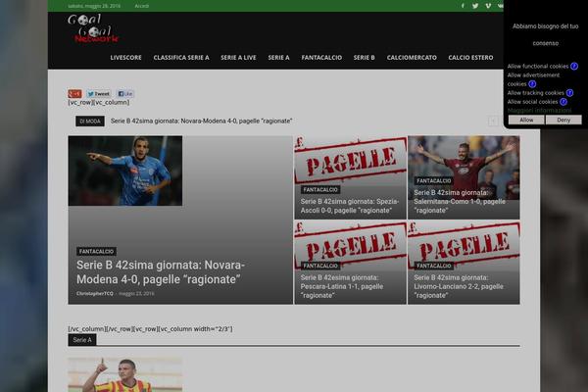Screen dimensions: 588x392
Task: Click the Facebook Like button
Action: 125,94
